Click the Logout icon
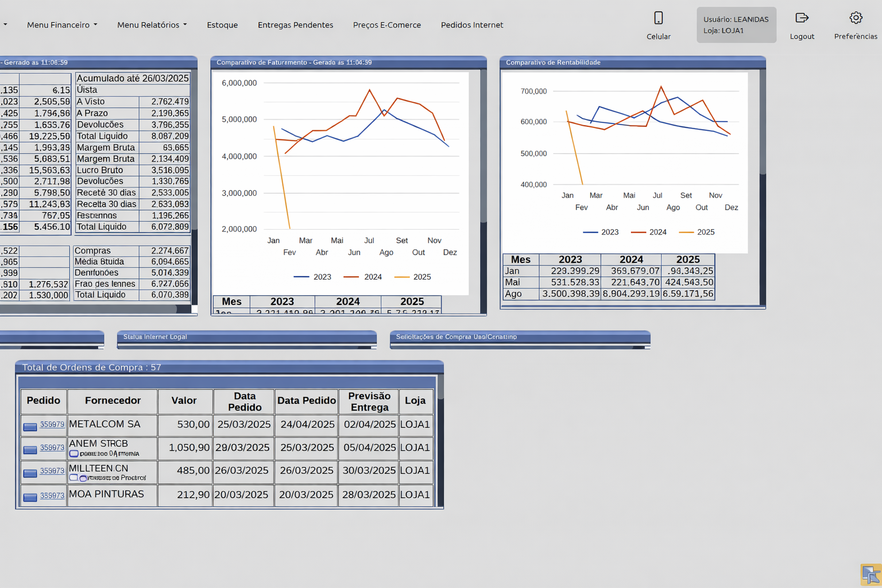The image size is (882, 588). click(802, 18)
